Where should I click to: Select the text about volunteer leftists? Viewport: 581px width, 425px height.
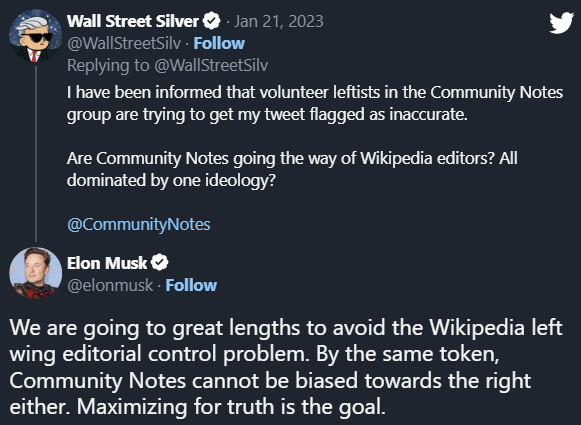[x=315, y=103]
